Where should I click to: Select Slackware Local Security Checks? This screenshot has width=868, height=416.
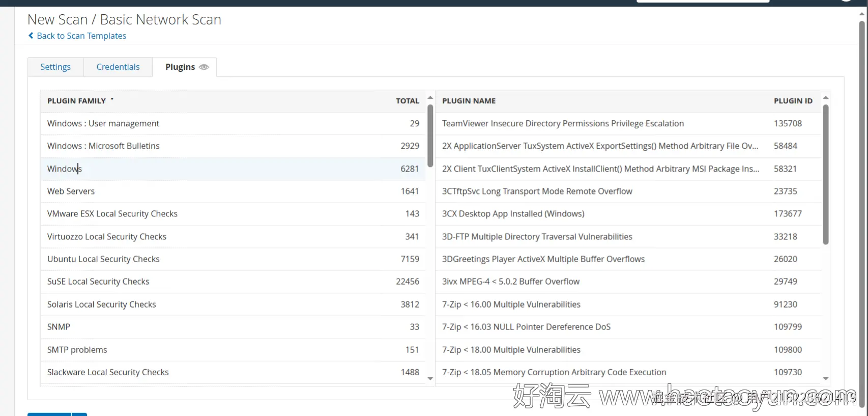[233, 372]
